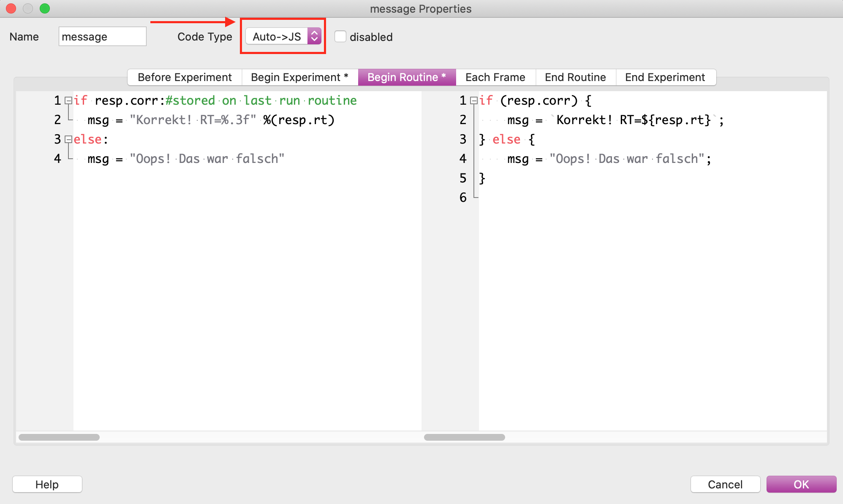Switch to Before Experiment tab
The height and width of the screenshot is (504, 843).
coord(185,77)
